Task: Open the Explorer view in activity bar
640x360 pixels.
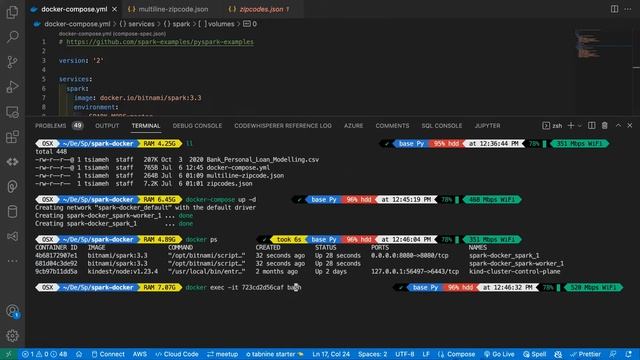Action: 12,12
